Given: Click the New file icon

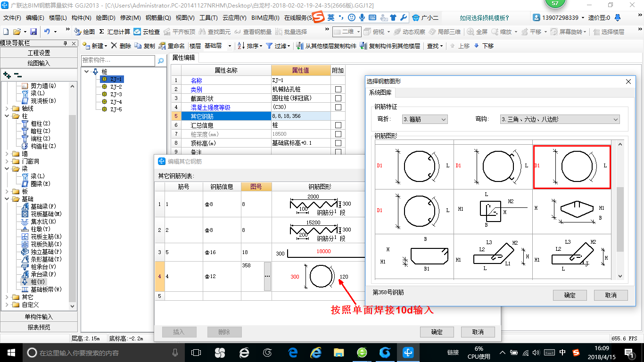Looking at the screenshot, I should [6, 32].
